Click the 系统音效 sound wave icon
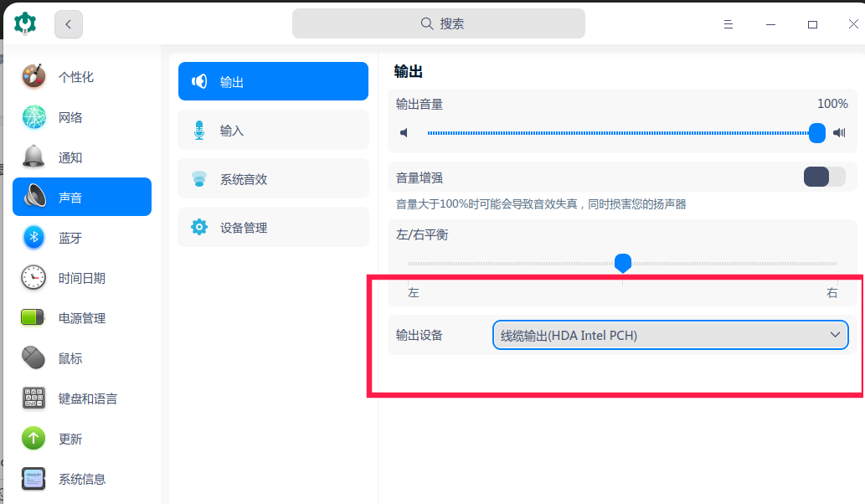 [x=199, y=178]
